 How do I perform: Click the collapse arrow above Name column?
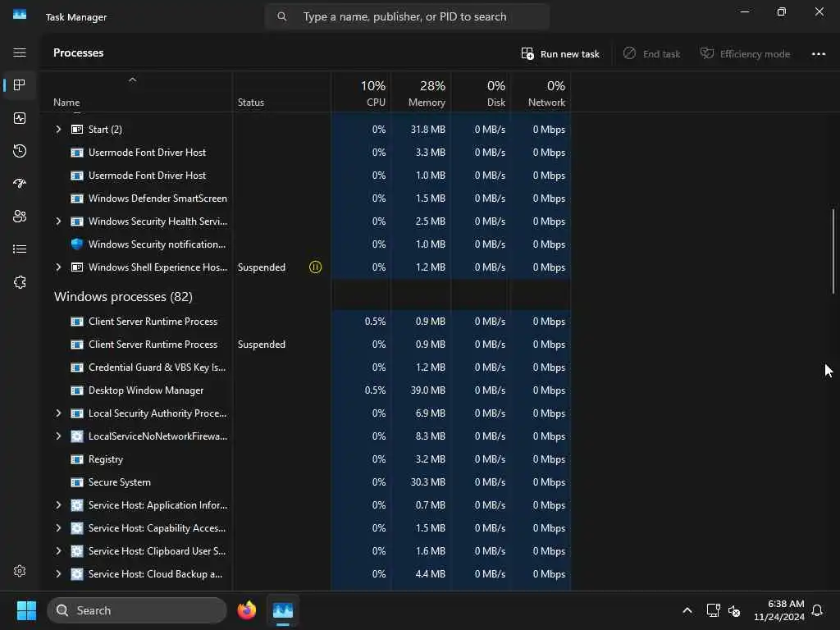pyautogui.click(x=132, y=80)
